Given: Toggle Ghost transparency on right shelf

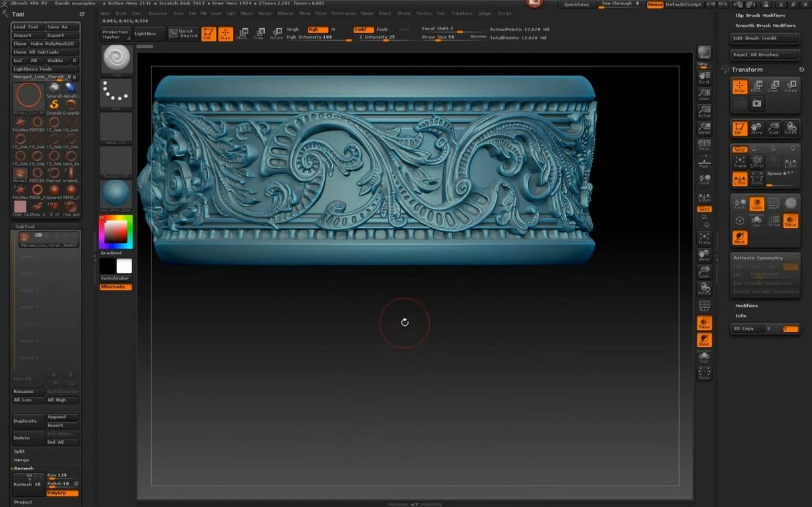Looking at the screenshot, I should (x=704, y=341).
